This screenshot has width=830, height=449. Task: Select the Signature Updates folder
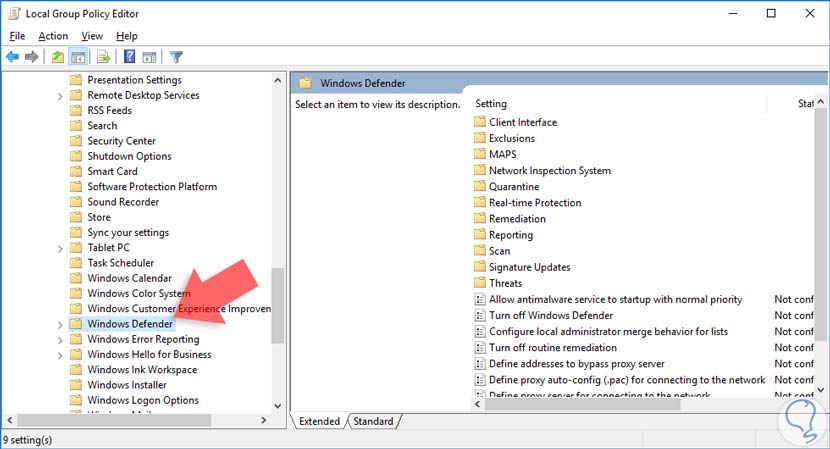(529, 267)
